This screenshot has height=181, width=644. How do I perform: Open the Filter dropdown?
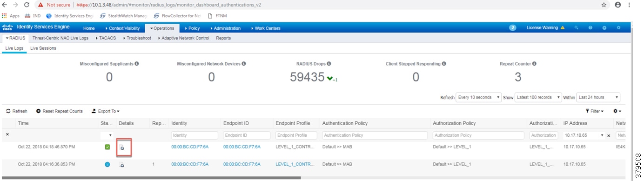(595, 111)
